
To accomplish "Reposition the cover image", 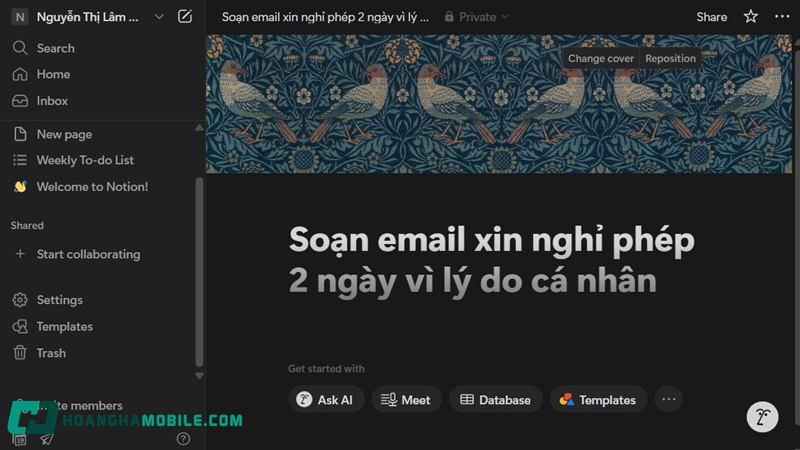I will pyautogui.click(x=670, y=58).
